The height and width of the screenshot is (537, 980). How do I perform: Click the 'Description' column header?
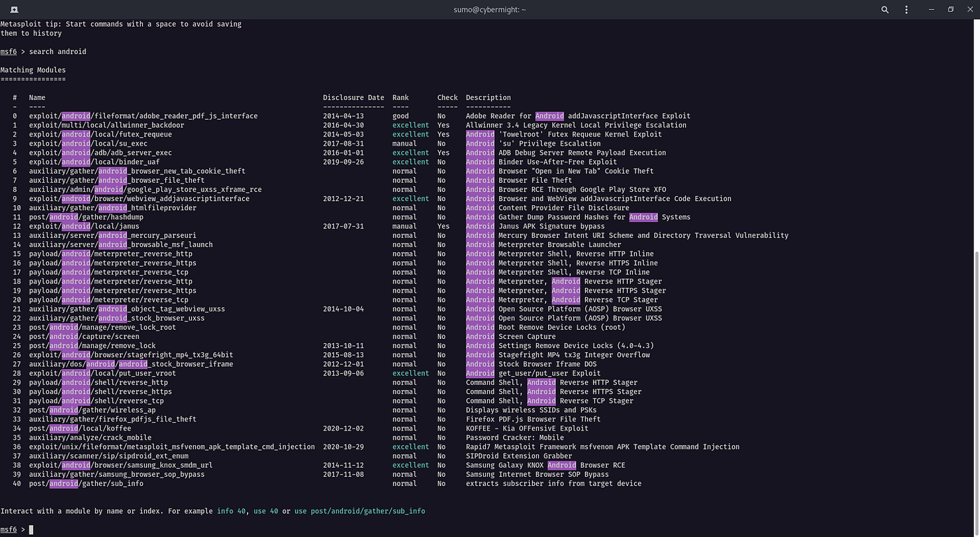[x=488, y=98]
